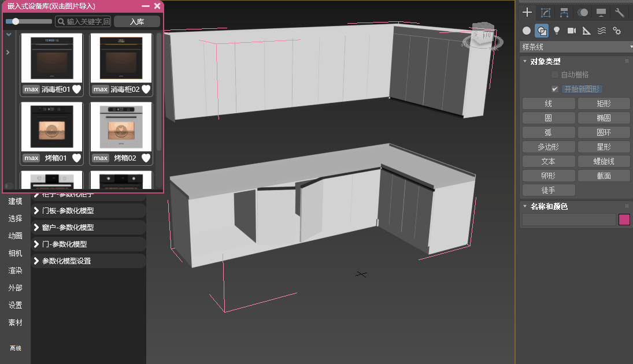633x364 pixels.
Task: Switch to the 设置 side tab
Action: [16, 305]
